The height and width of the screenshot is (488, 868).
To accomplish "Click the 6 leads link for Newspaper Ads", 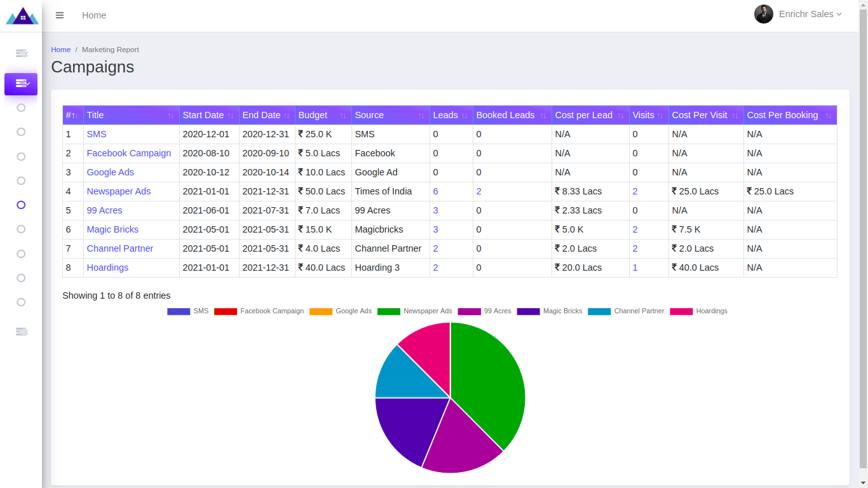I will [436, 191].
